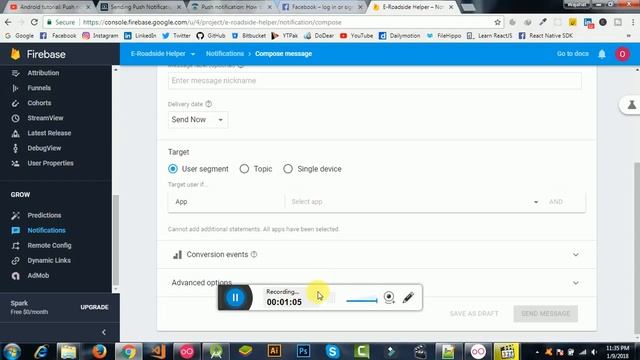
Task: Open the Windows Start menu
Action: 12,351
